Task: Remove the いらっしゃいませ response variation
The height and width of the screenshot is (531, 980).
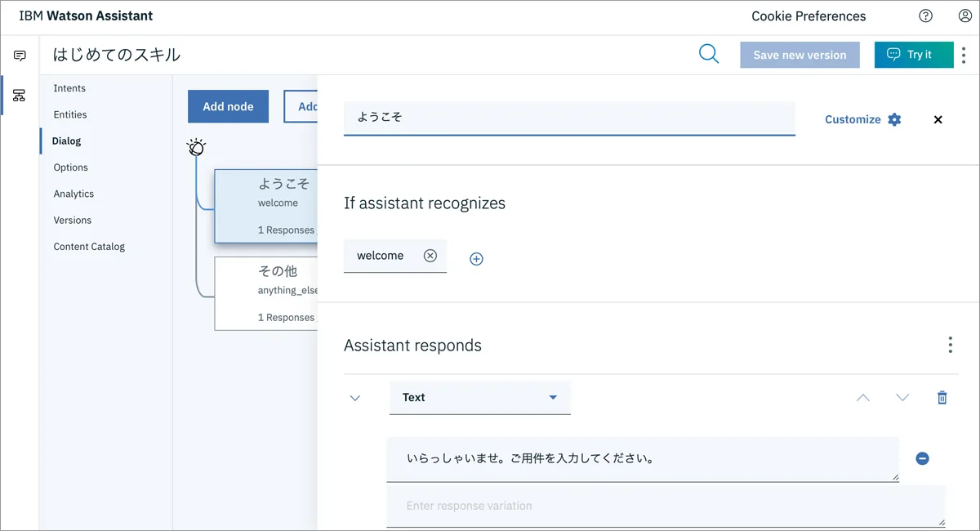Action: pos(922,459)
